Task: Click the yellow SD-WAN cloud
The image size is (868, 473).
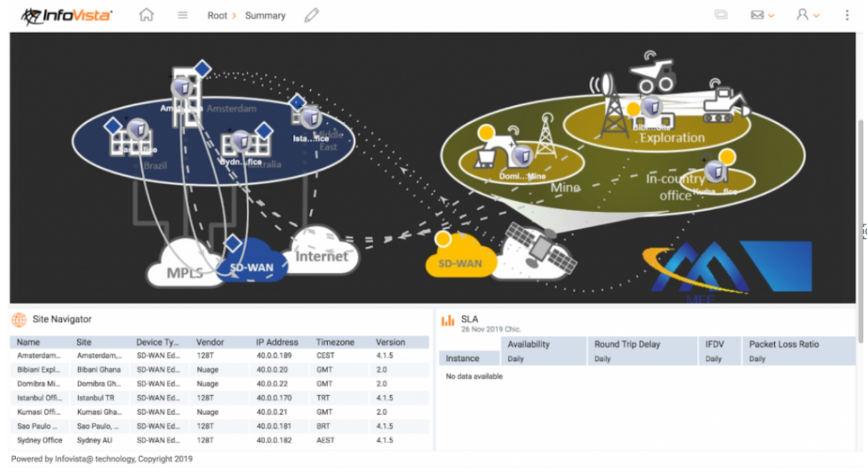Action: coord(460,257)
